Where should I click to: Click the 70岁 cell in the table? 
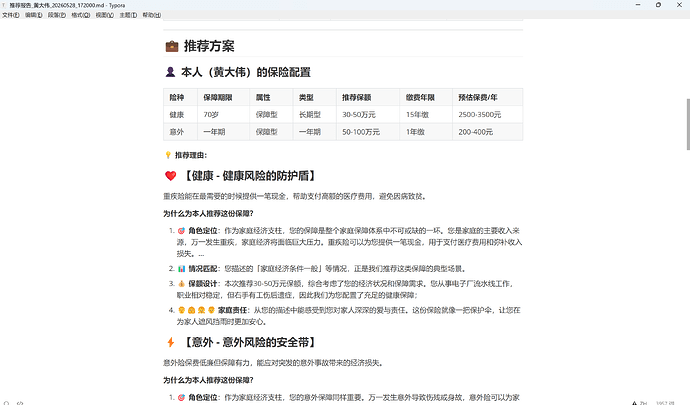[224, 114]
